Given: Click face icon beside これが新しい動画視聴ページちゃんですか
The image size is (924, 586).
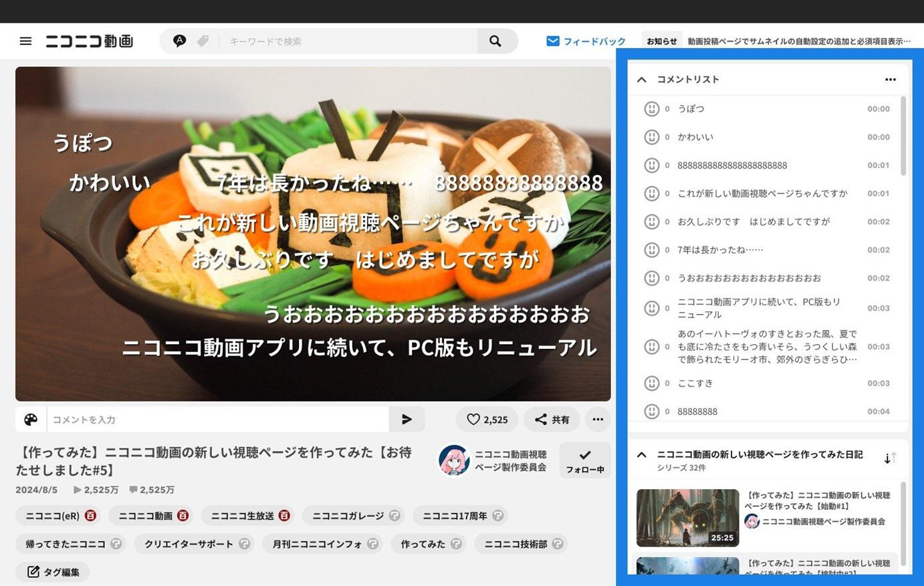Looking at the screenshot, I should [651, 194].
